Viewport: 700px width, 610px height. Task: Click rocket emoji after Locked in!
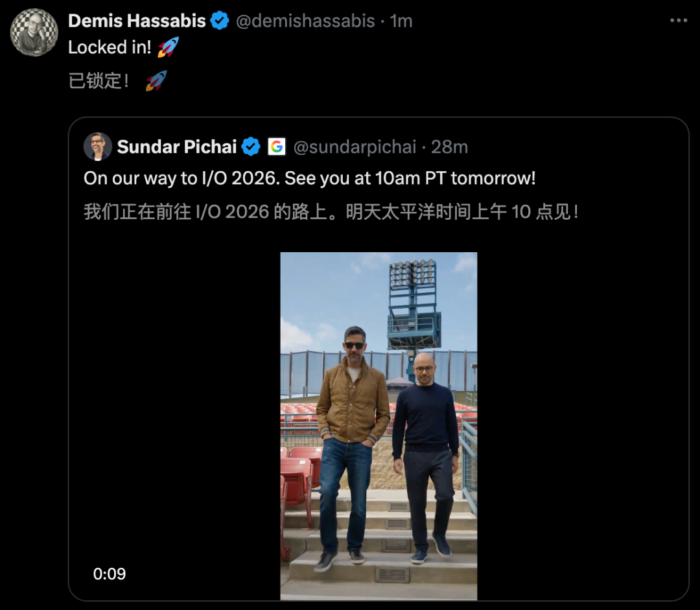(169, 47)
